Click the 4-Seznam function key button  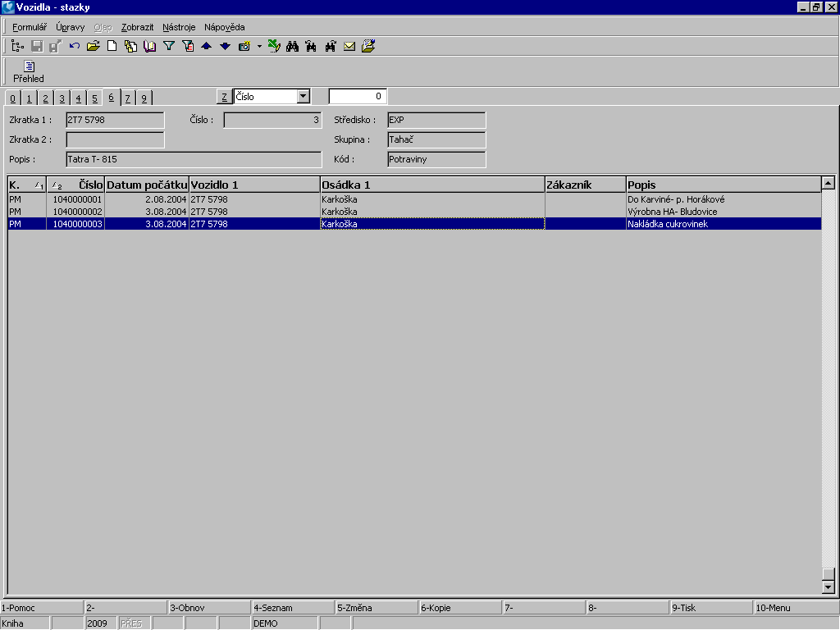pos(293,608)
